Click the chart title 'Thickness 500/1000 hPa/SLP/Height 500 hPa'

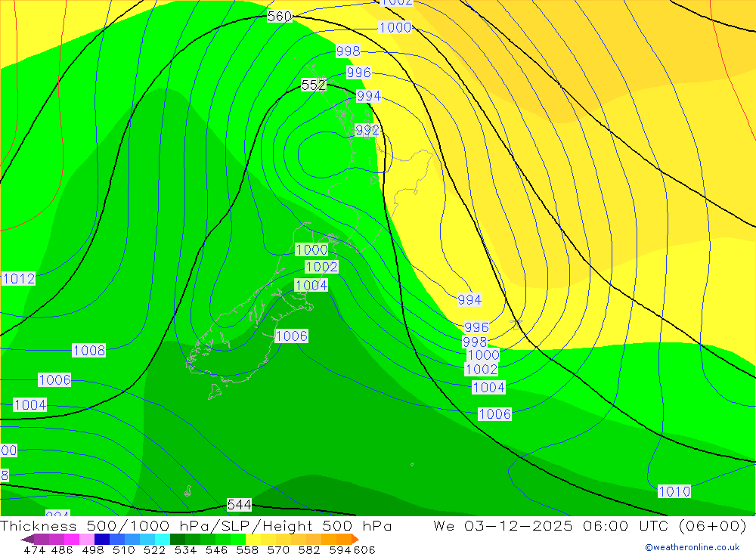pos(196,525)
